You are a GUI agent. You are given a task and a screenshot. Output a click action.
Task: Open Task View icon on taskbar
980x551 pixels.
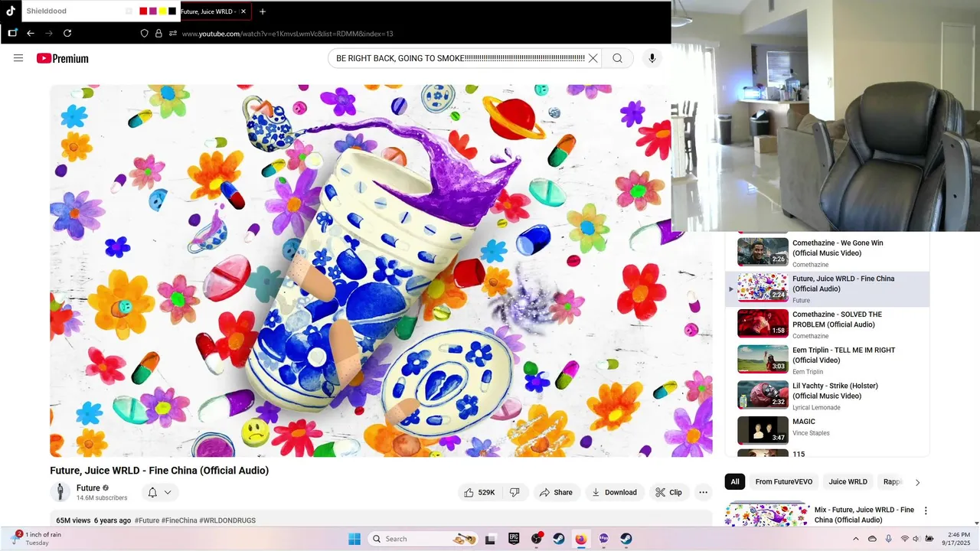point(491,539)
